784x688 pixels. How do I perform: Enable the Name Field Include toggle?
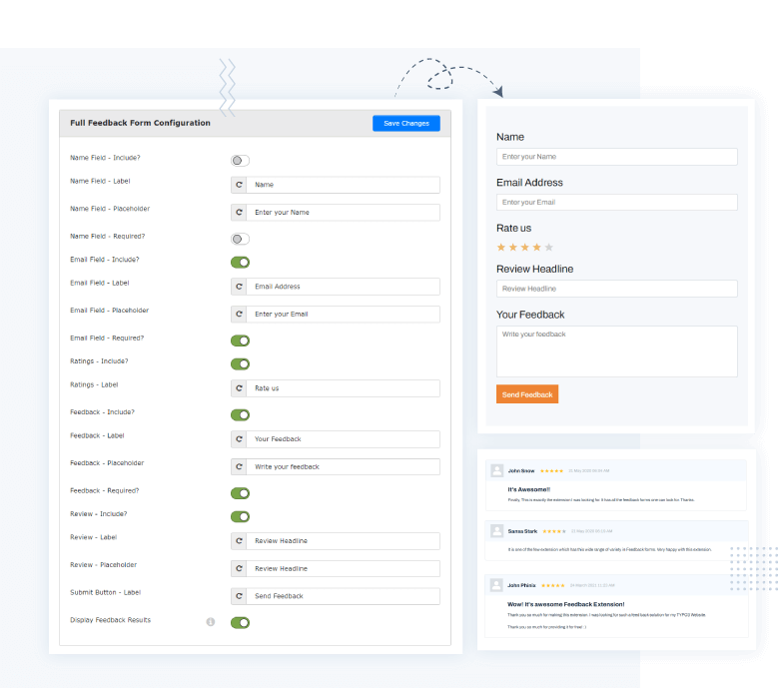(240, 161)
